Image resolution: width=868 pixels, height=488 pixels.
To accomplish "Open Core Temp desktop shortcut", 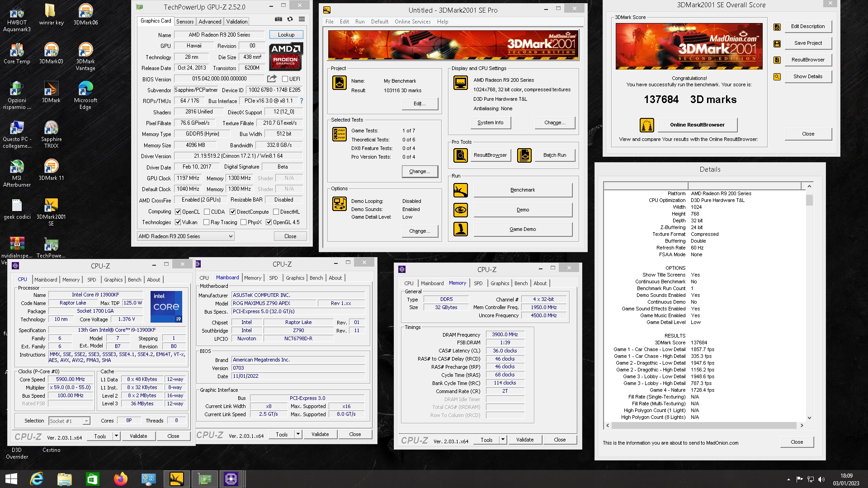I will pos(17,53).
